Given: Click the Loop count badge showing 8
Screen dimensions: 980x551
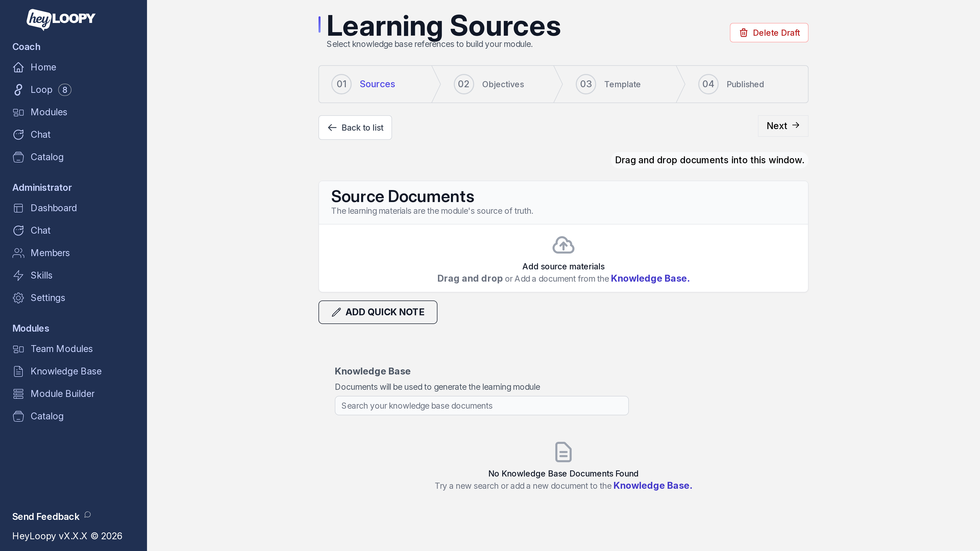Looking at the screenshot, I should tap(65, 90).
